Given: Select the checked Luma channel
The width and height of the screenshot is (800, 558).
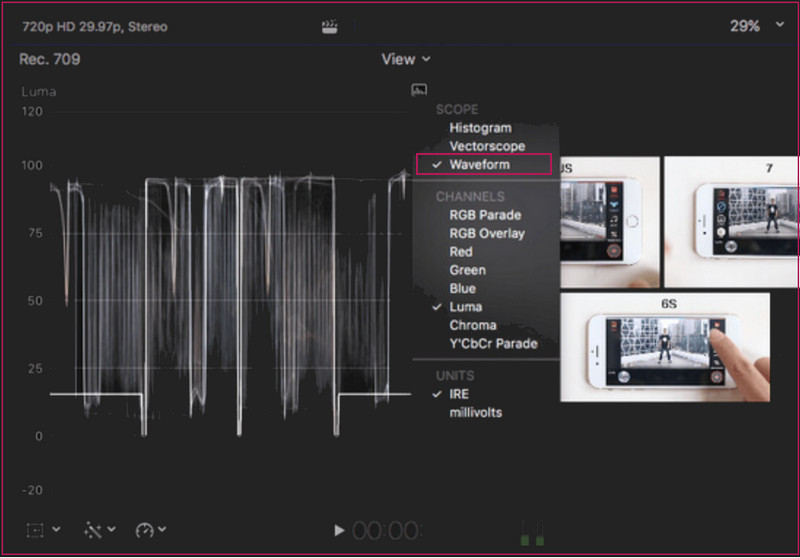Looking at the screenshot, I should (x=465, y=307).
